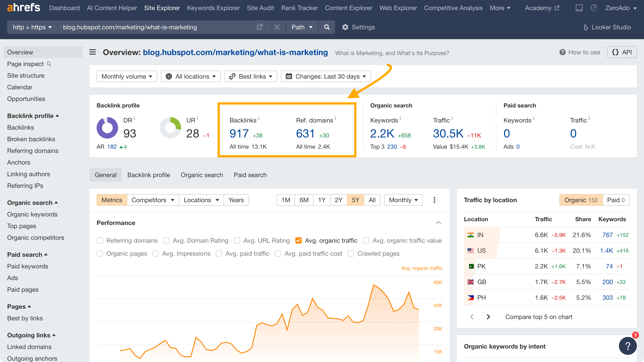Open the URL in a new tab icon

[260, 27]
